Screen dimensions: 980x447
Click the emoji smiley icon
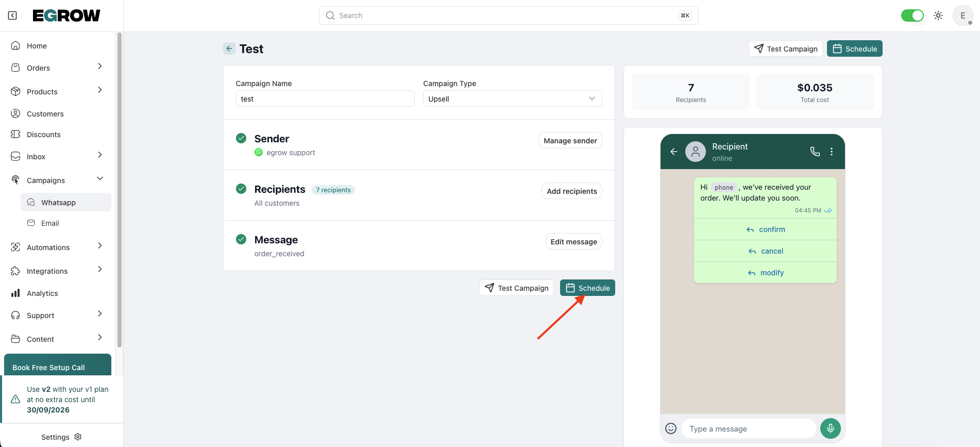[671, 428]
